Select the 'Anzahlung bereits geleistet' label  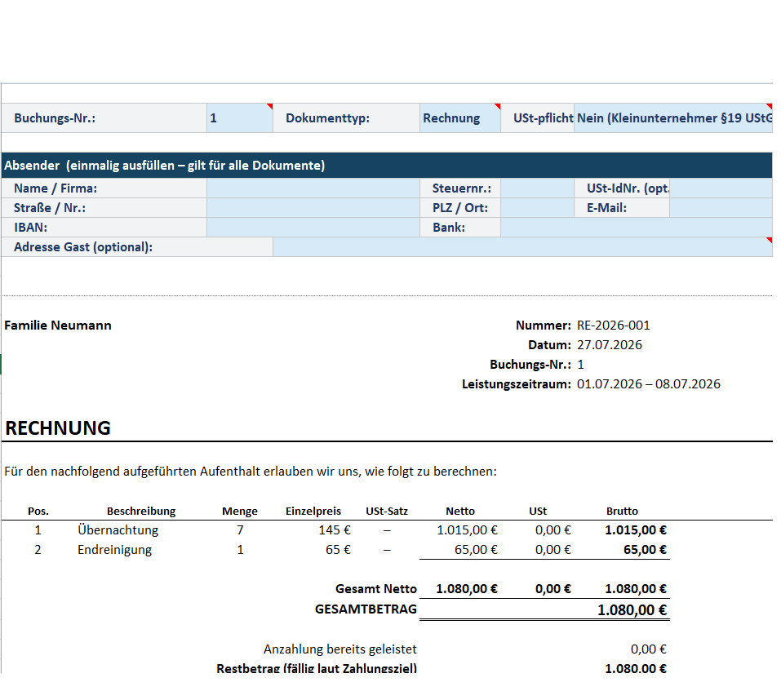[x=340, y=649]
